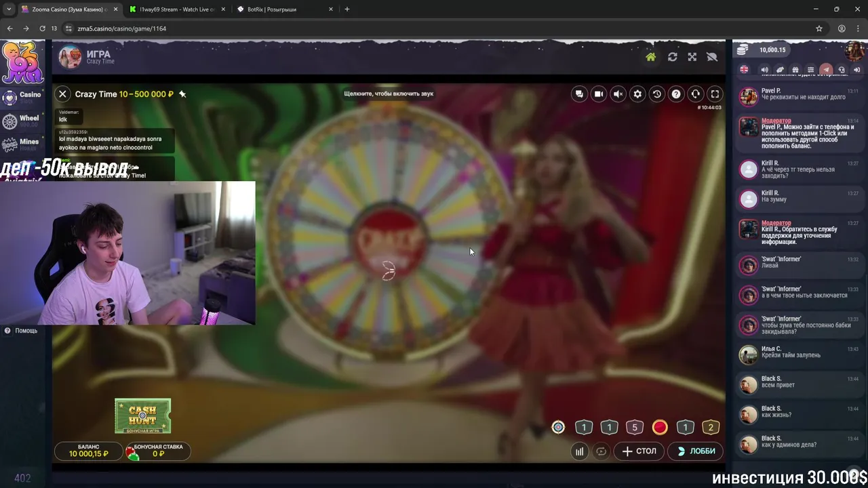
Task: Click Pavel P. chat avatar
Action: (749, 97)
